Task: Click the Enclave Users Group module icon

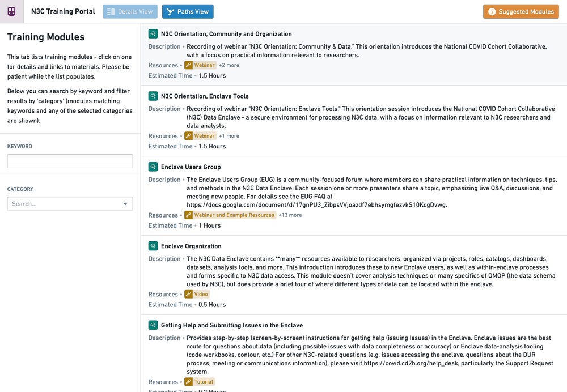Action: coord(153,167)
